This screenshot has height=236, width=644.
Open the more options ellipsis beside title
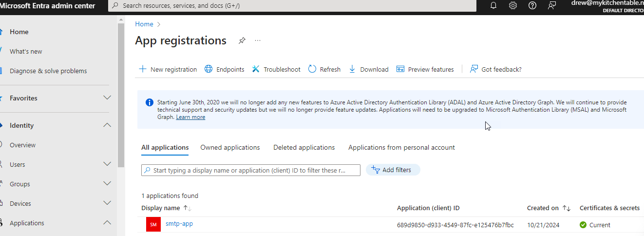pyautogui.click(x=258, y=40)
